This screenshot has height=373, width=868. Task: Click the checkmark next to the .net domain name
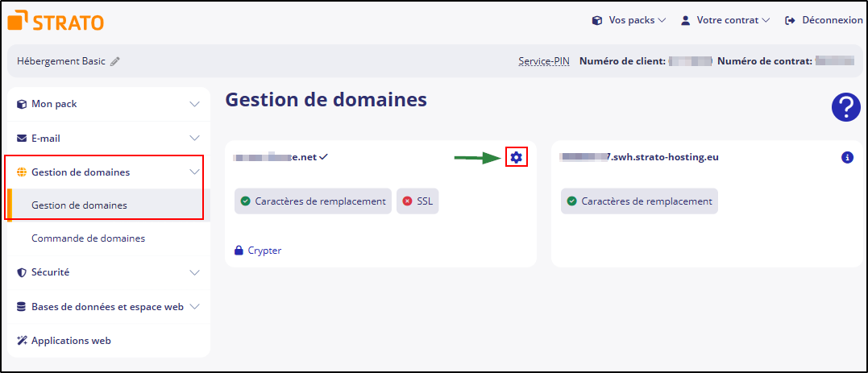pyautogui.click(x=323, y=157)
